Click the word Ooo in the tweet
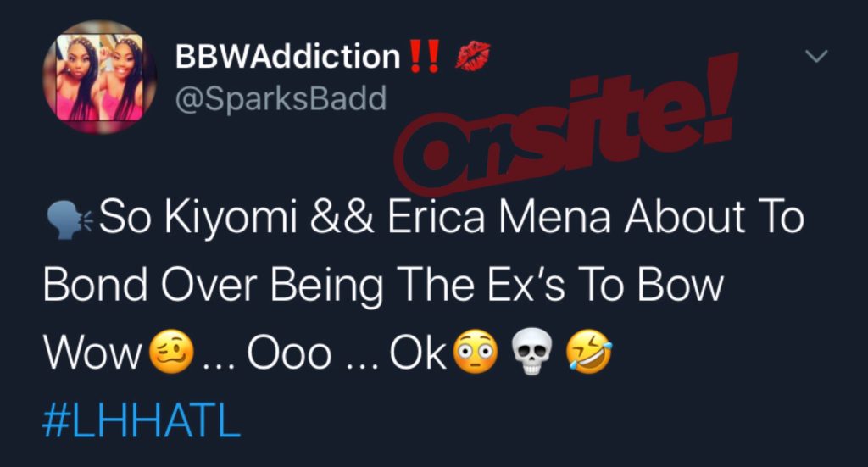 click(289, 353)
